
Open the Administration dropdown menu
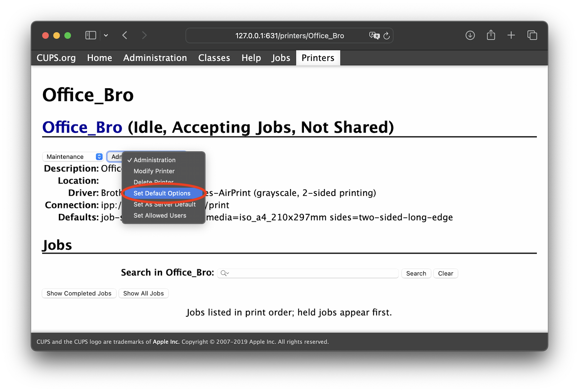point(116,156)
